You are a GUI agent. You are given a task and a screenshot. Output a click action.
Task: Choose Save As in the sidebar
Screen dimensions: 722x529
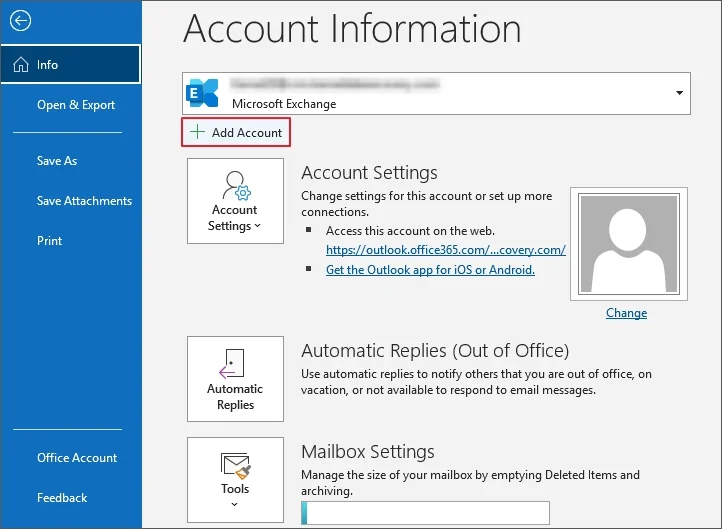(57, 161)
